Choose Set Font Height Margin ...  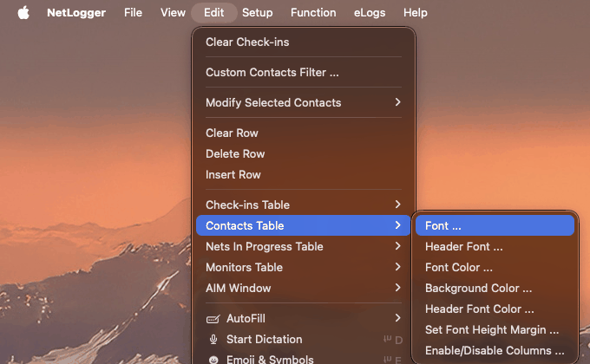tap(495, 330)
